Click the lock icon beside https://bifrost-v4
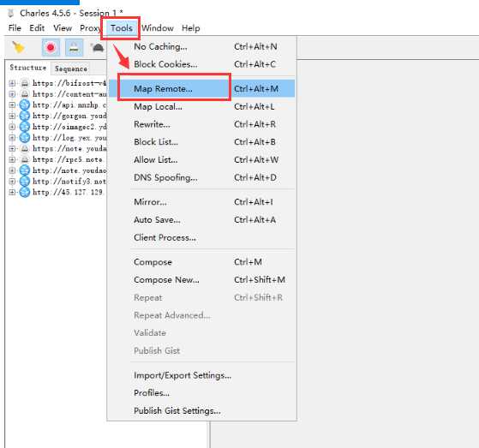The image size is (479, 448). click(x=25, y=83)
